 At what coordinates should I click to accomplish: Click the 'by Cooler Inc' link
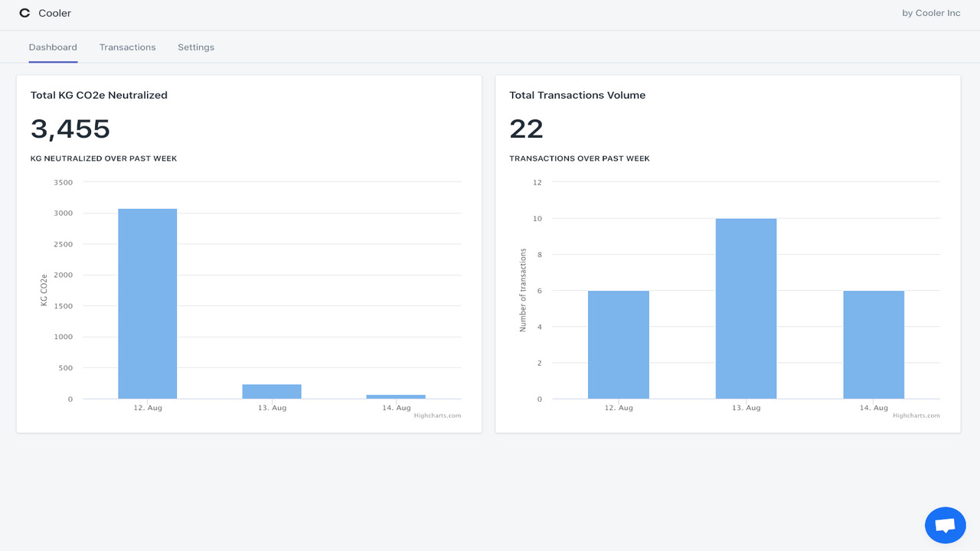pyautogui.click(x=930, y=13)
